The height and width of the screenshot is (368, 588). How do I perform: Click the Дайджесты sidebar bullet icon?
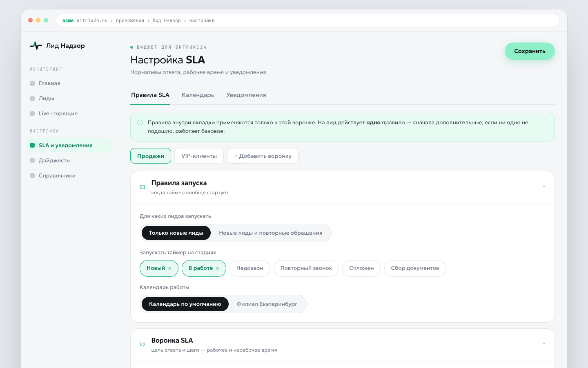click(x=32, y=161)
